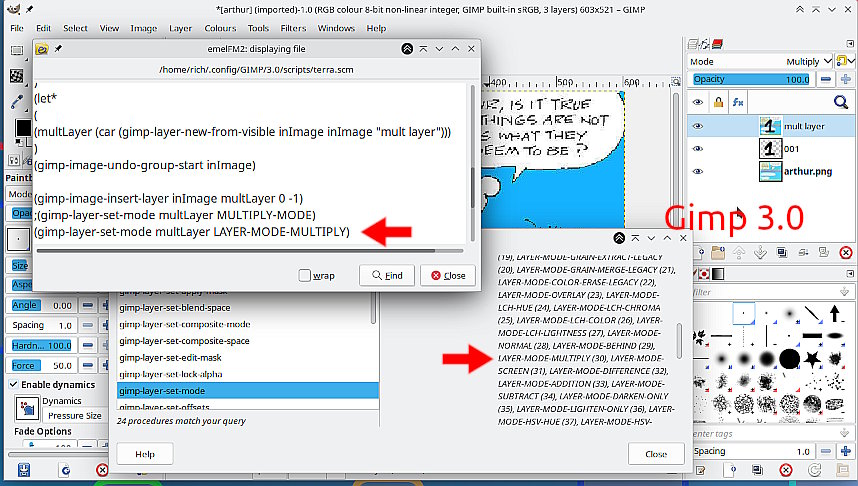Screen dimensions: 858x486
Task: Decrease layer opacity with minus button
Action: point(826,79)
